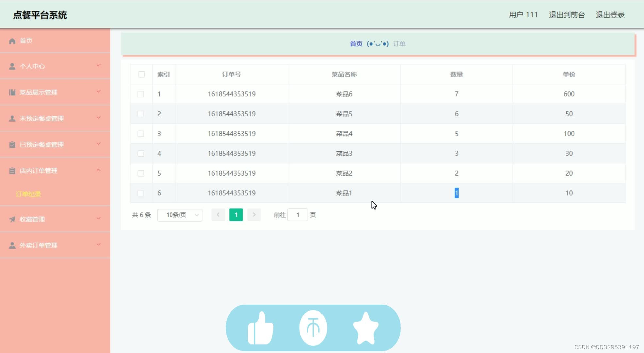Collapse the 店内订单管理 chevron
The image size is (644, 353).
[98, 170]
